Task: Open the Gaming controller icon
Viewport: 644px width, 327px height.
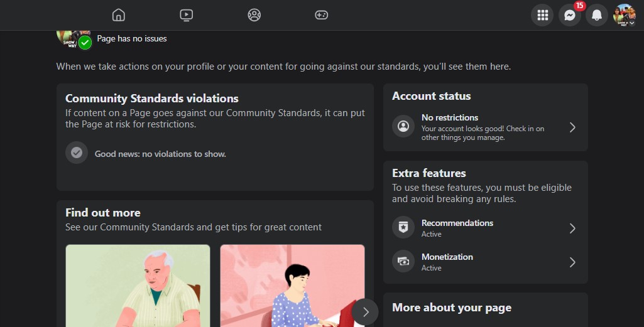Action: click(322, 15)
